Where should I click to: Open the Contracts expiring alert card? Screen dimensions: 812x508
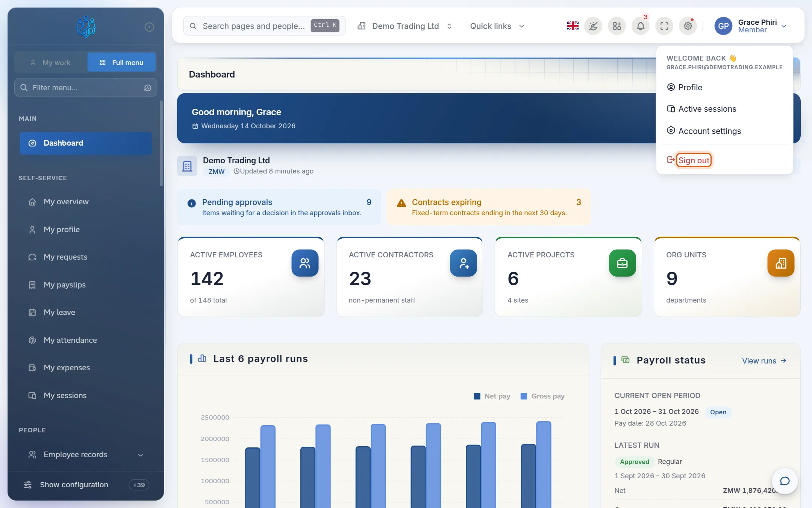[x=489, y=207]
